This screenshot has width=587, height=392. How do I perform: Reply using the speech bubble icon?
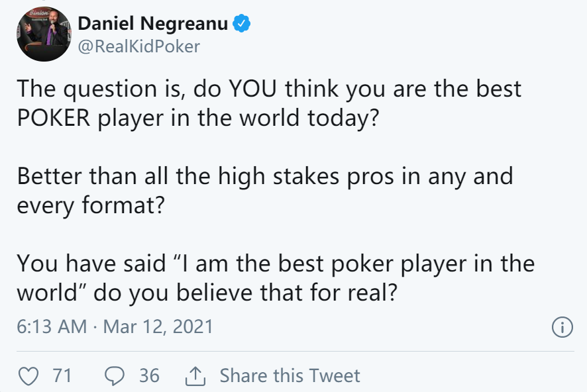tap(114, 376)
